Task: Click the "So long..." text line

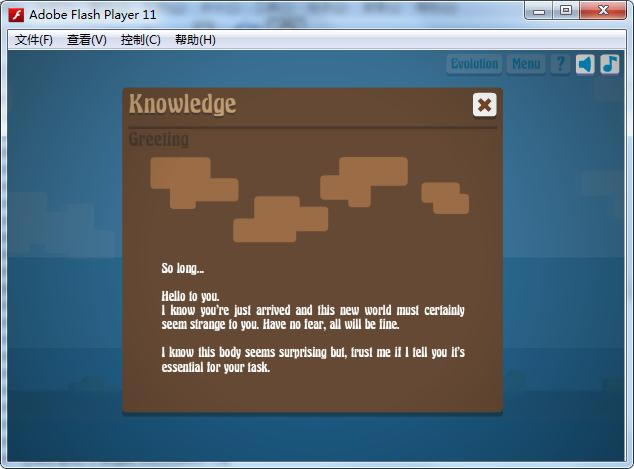Action: (x=183, y=269)
